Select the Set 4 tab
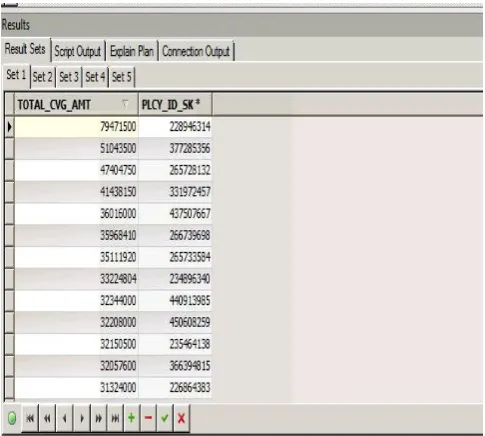This screenshot has width=485, height=436. (x=95, y=77)
